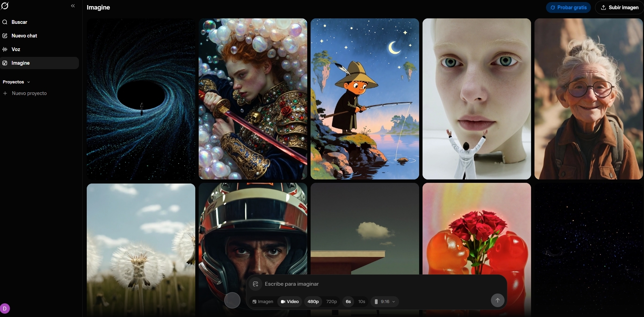Open user profile avatar D
644x317 pixels.
[5, 308]
